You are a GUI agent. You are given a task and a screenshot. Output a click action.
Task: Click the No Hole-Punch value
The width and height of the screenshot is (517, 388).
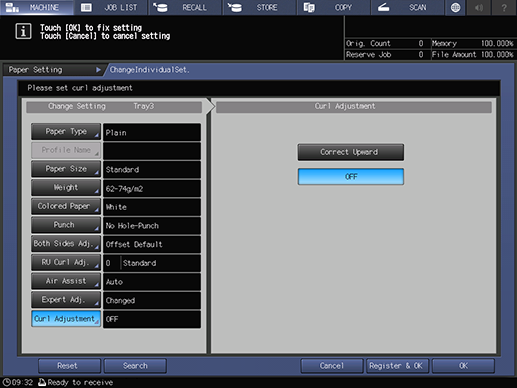click(152, 226)
